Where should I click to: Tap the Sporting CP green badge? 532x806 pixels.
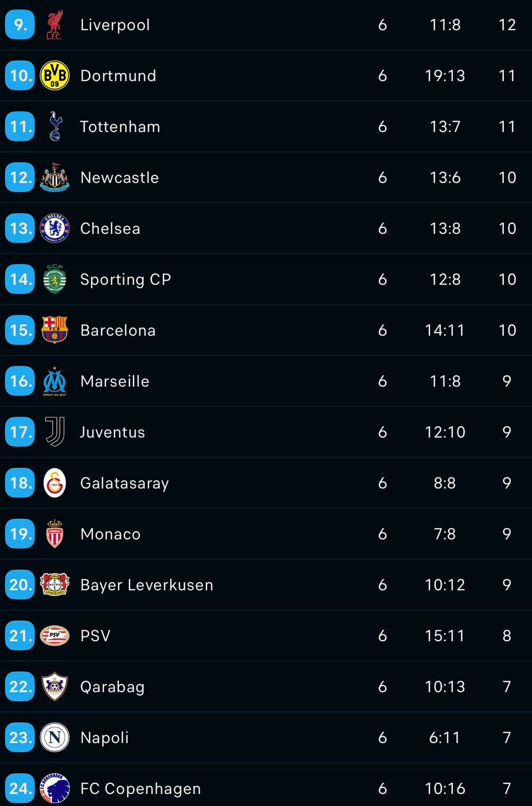coord(54,279)
